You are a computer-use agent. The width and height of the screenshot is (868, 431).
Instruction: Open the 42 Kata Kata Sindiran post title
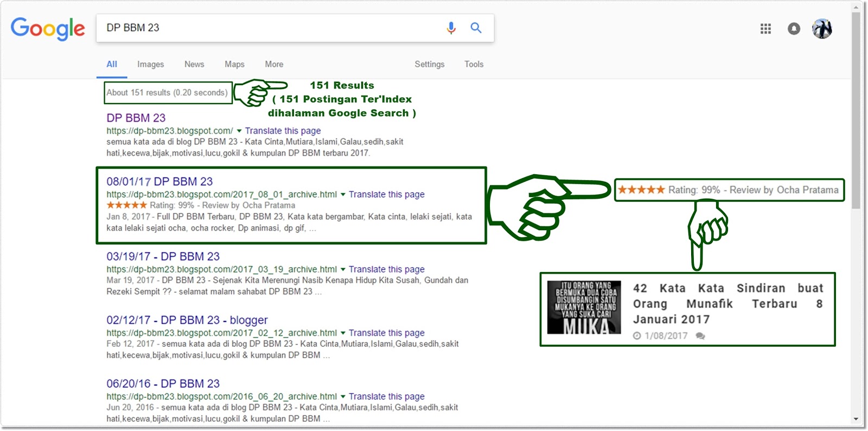728,303
